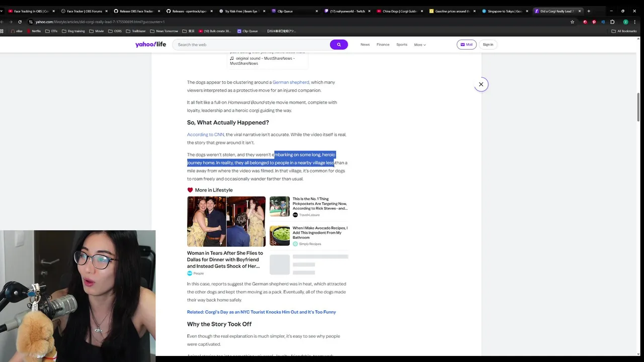
Task: Click the red circular extension icon in toolbar
Action: [585, 22]
